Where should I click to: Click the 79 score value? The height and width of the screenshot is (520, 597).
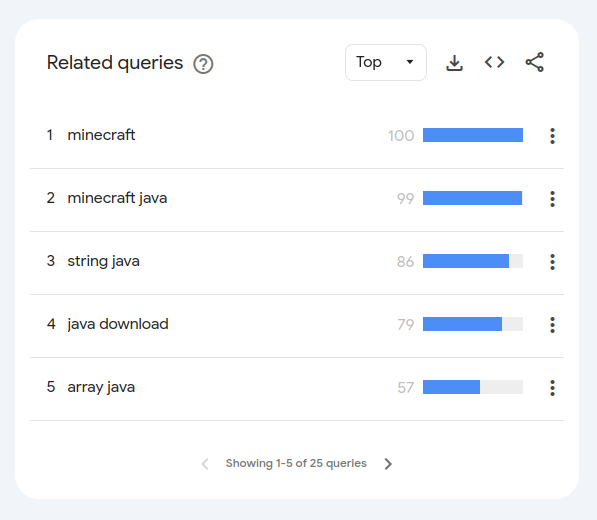point(405,324)
